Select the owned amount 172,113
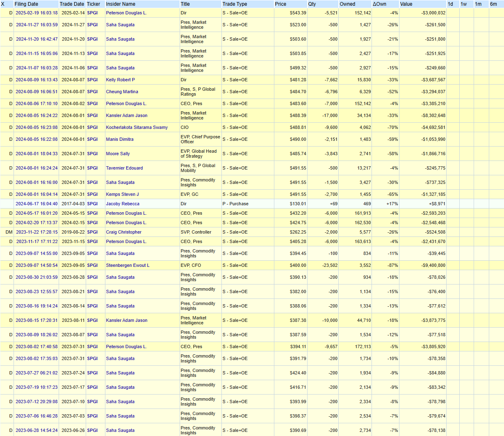This screenshot has height=436, width=504. pos(364,347)
